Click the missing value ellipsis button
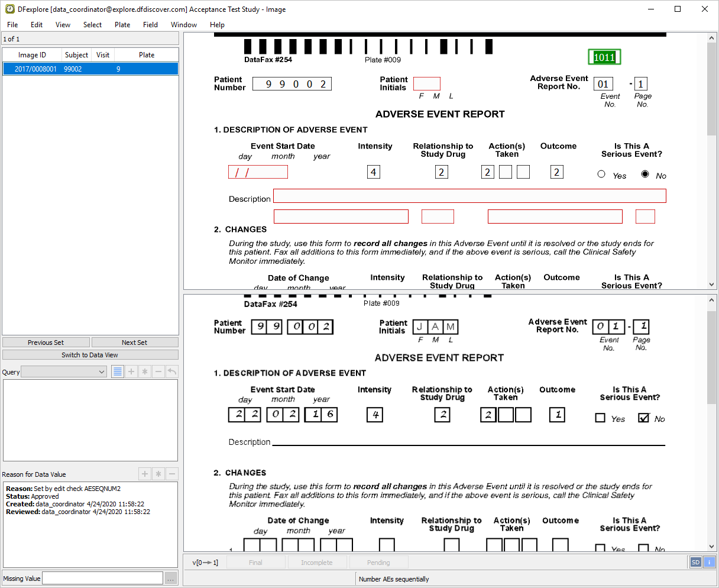This screenshot has width=719, height=588. coord(170,578)
